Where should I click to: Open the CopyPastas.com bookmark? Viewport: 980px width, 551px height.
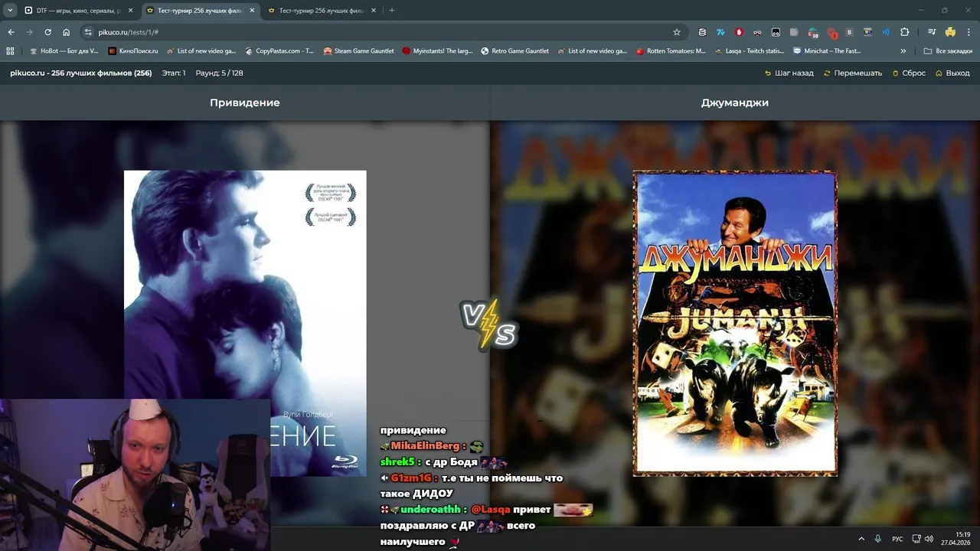coord(279,51)
